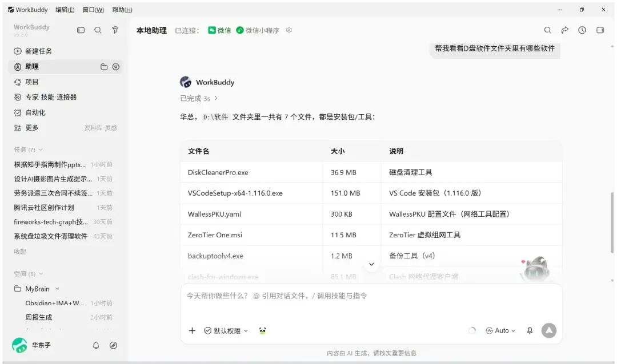Collapse the 任务 (7) section
The width and height of the screenshot is (617, 364).
(x=29, y=150)
